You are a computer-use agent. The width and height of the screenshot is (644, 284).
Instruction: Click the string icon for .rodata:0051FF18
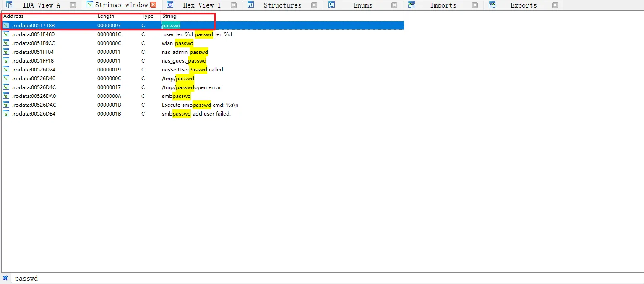6,61
